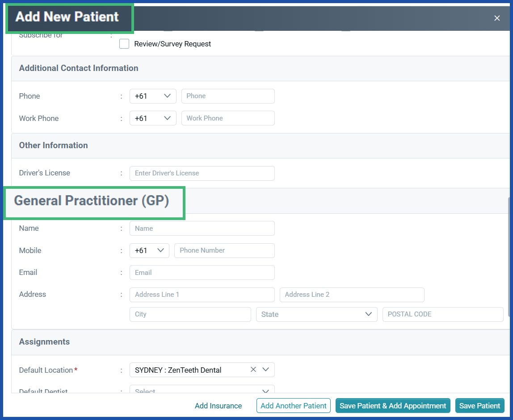Screen dimensions: 513x420
Task: Click the City field
Action: click(190, 314)
